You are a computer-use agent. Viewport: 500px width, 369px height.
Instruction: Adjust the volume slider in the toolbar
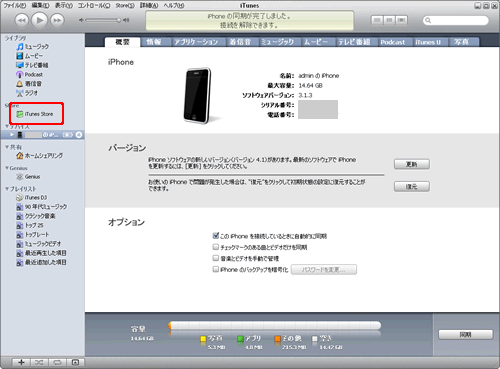click(103, 20)
